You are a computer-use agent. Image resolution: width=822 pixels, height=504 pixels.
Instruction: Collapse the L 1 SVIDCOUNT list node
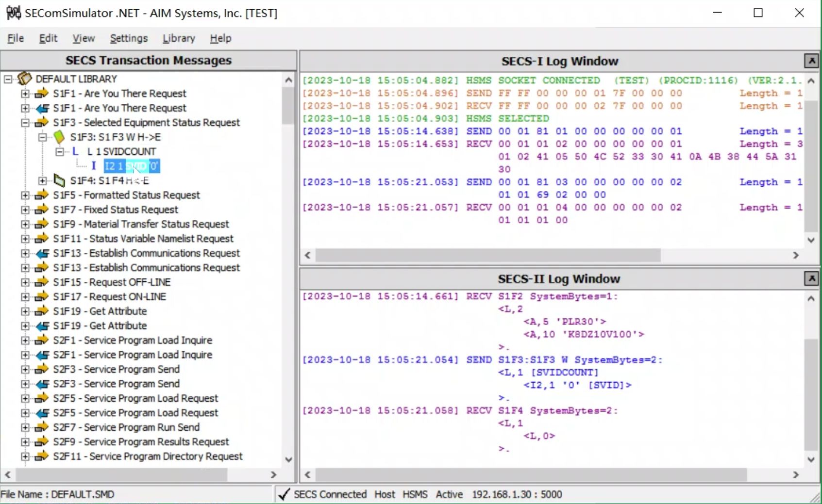(x=59, y=152)
